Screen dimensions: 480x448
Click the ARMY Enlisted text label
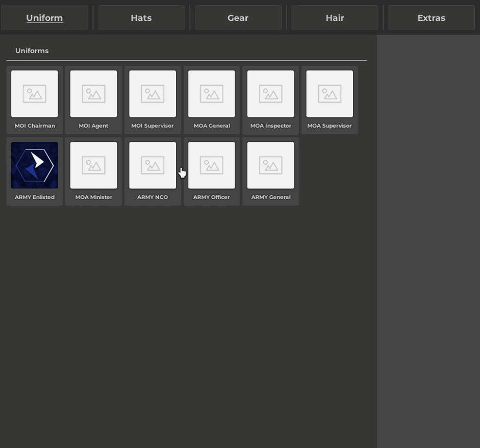(35, 197)
